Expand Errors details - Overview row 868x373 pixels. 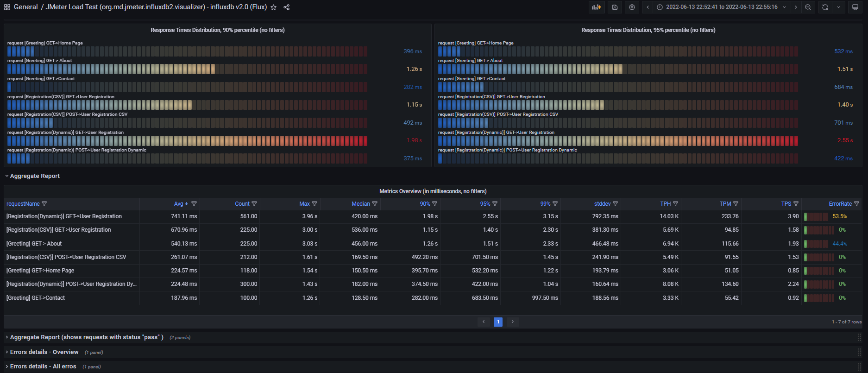pos(44,352)
